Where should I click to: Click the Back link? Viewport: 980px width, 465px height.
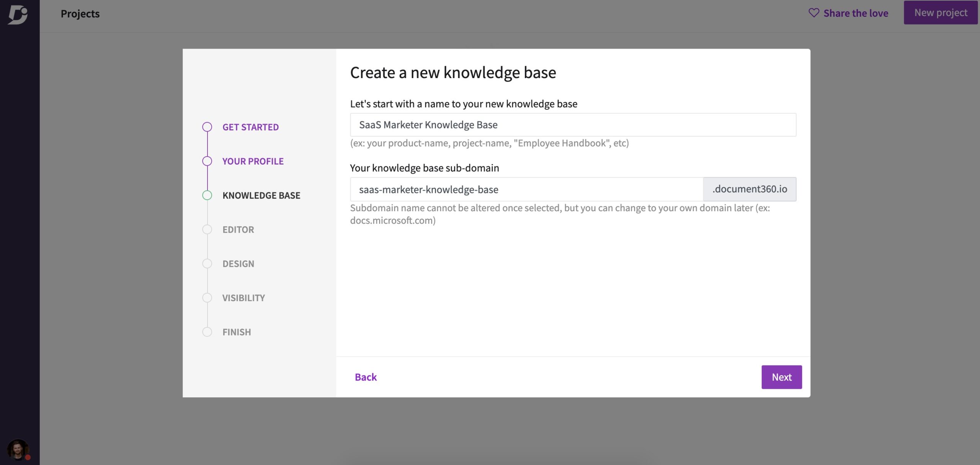366,377
